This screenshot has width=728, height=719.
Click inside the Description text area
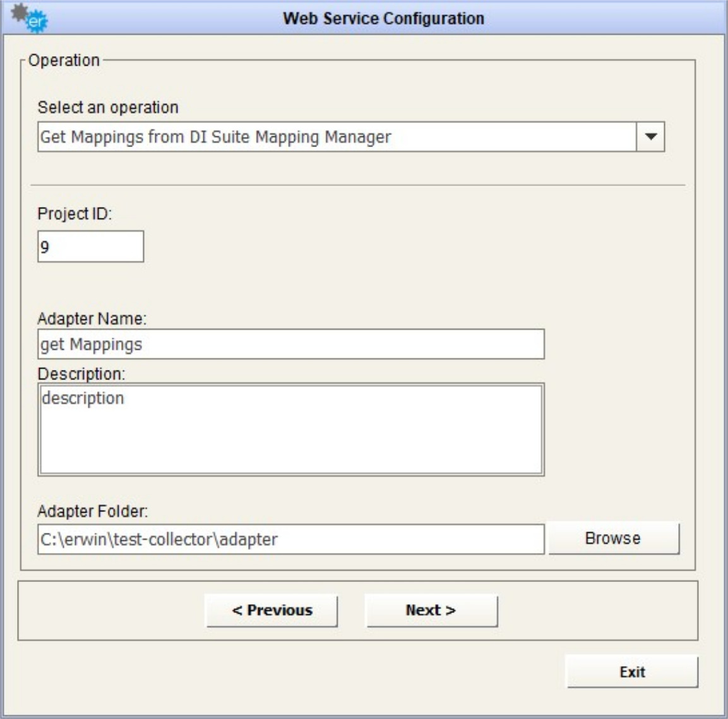[x=290, y=429]
